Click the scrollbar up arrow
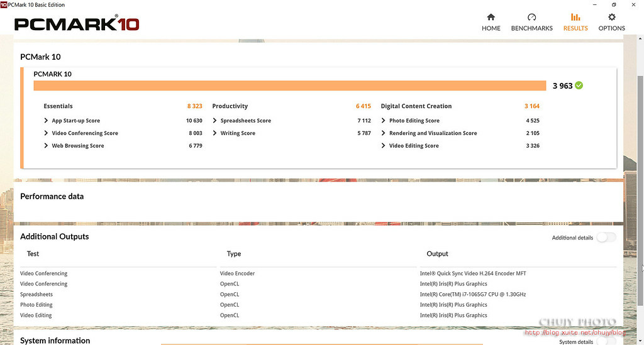 point(640,38)
